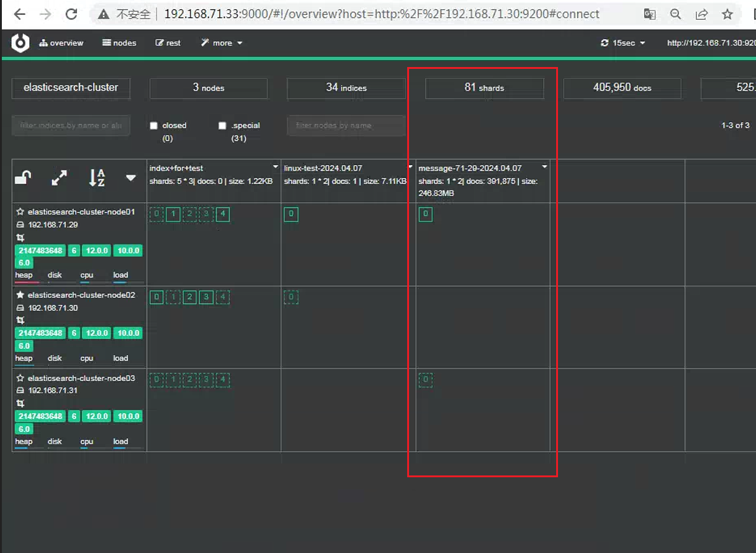This screenshot has width=756, height=553.
Task: Click the star icon of elasticsearch-cluster-node02
Action: [20, 295]
